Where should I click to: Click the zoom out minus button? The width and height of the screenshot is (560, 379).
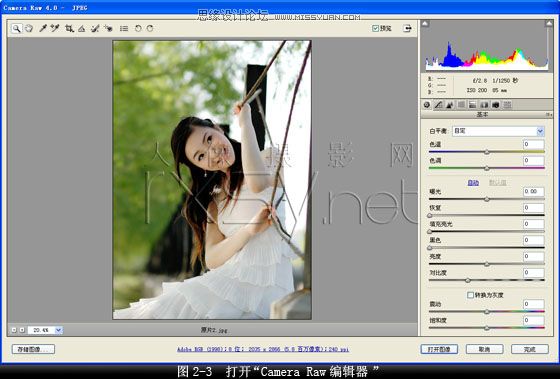pos(14,330)
